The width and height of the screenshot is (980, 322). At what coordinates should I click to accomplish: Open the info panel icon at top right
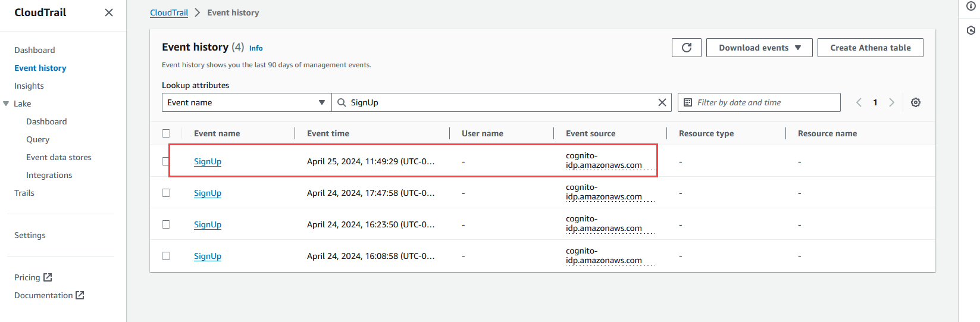[971, 6]
